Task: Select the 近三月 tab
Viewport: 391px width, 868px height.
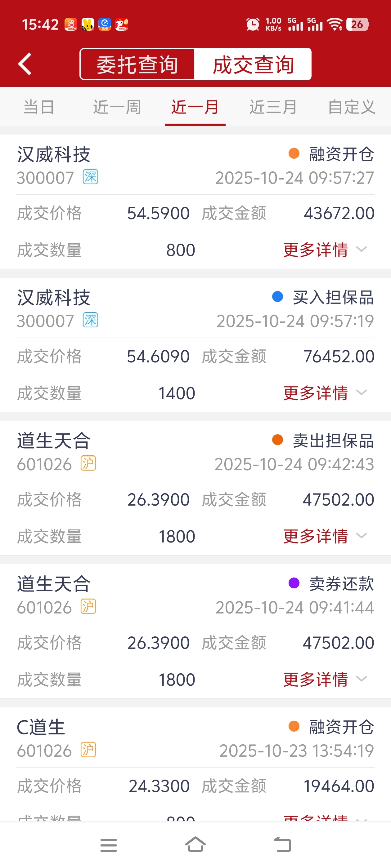Action: tap(273, 107)
